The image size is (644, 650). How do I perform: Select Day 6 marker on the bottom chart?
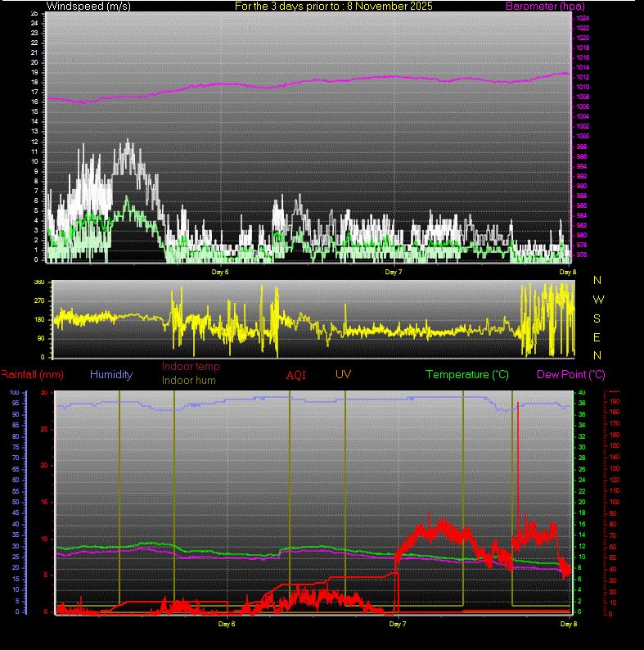[x=227, y=624]
